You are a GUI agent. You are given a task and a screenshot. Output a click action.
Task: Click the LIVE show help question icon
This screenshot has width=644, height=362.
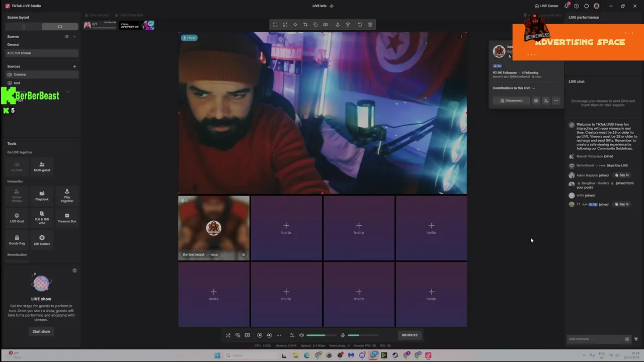point(74,270)
